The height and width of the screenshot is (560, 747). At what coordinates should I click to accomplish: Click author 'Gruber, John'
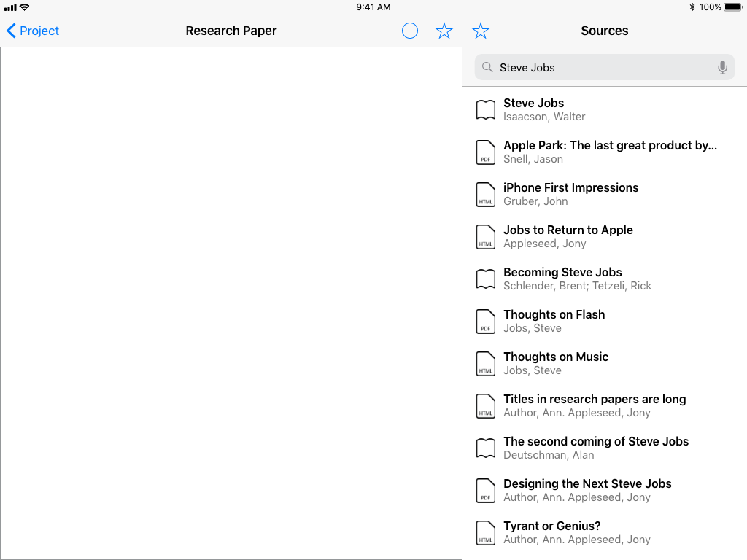[535, 201]
